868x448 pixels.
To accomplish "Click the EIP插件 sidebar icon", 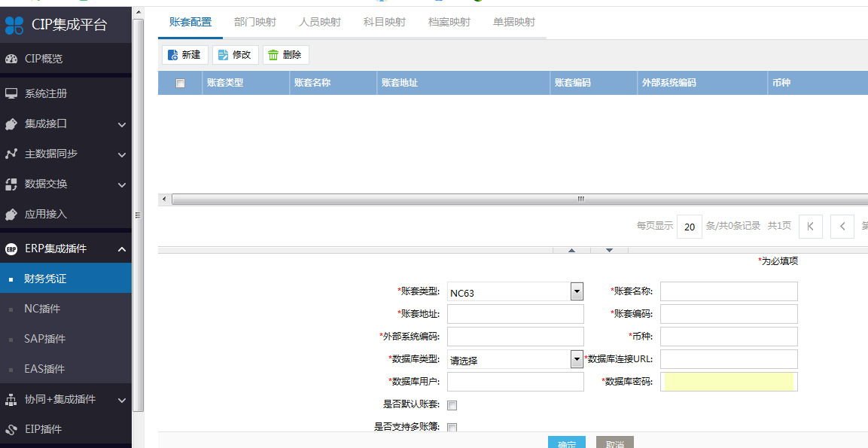I will (11, 429).
